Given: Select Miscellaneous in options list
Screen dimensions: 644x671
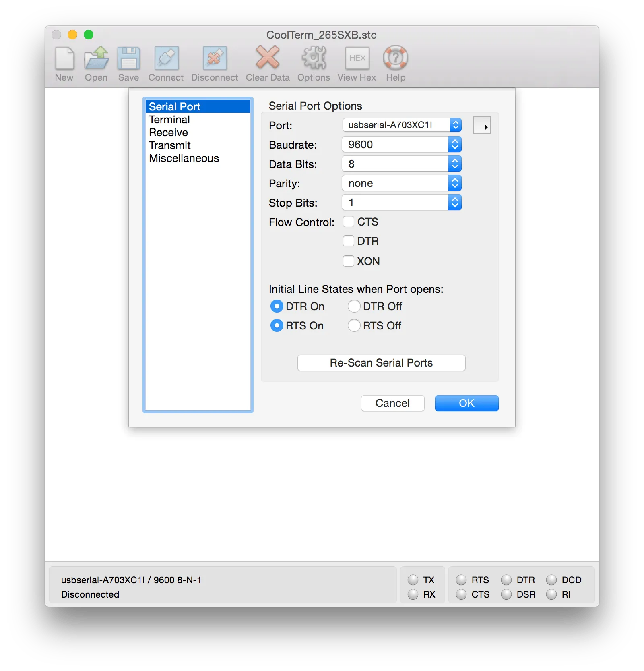Looking at the screenshot, I should 198,158.
